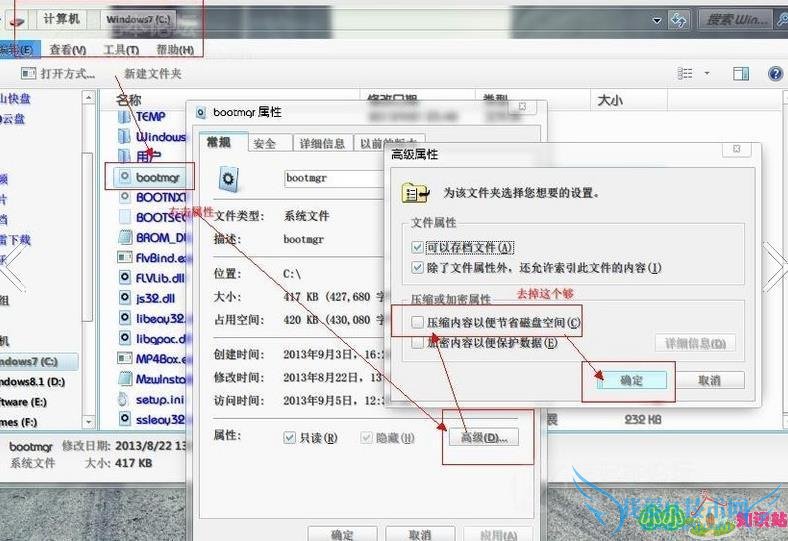Toggle 加密内容以便保护数据(E) checkbox
Image resolution: width=788 pixels, height=541 pixels.
[417, 343]
